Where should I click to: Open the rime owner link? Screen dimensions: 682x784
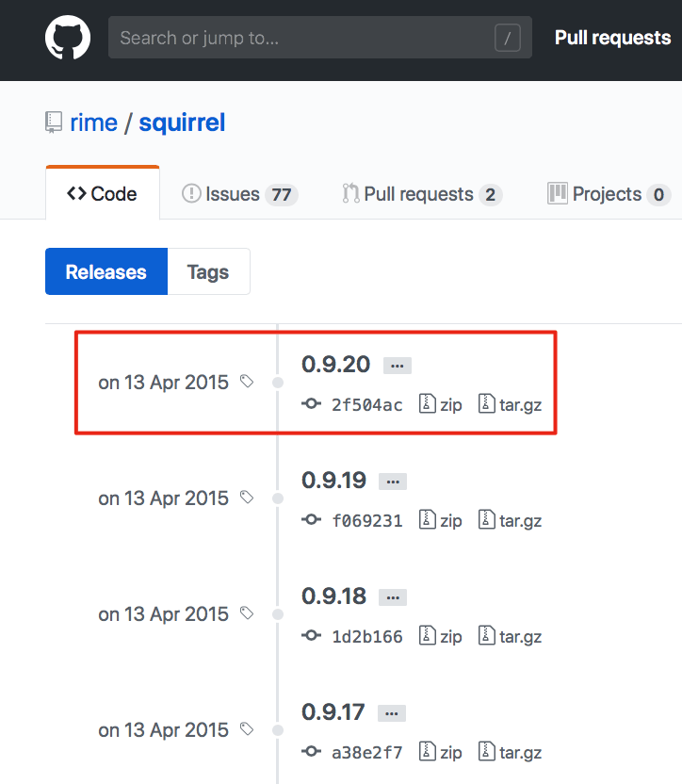[x=93, y=122]
